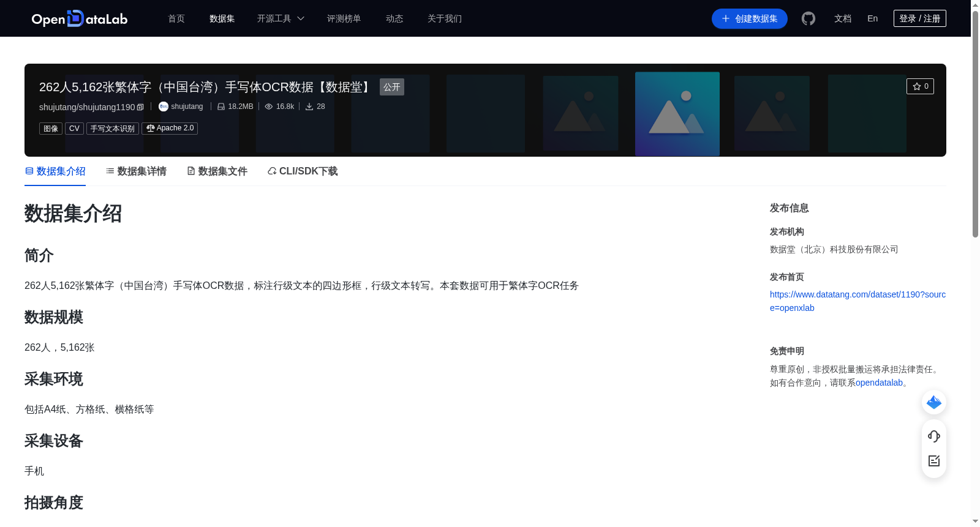The height and width of the screenshot is (527, 980).
Task: Switch to 数据集文件 tab
Action: (217, 171)
